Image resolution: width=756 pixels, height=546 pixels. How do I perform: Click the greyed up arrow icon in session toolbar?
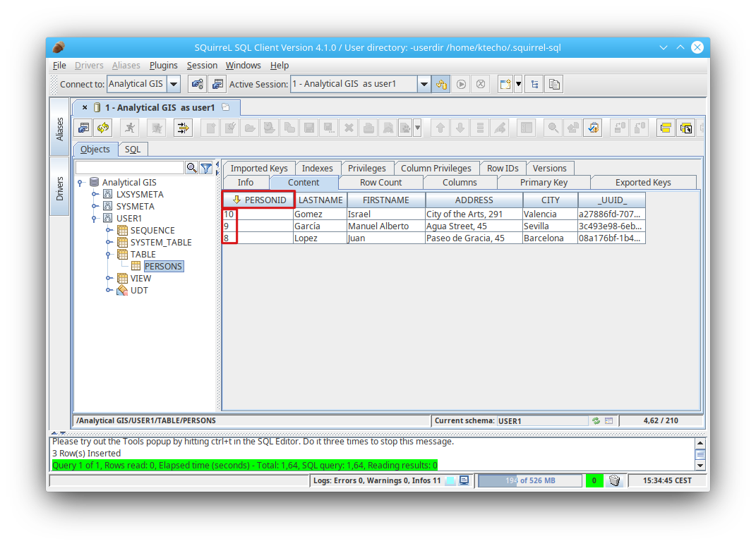point(440,128)
